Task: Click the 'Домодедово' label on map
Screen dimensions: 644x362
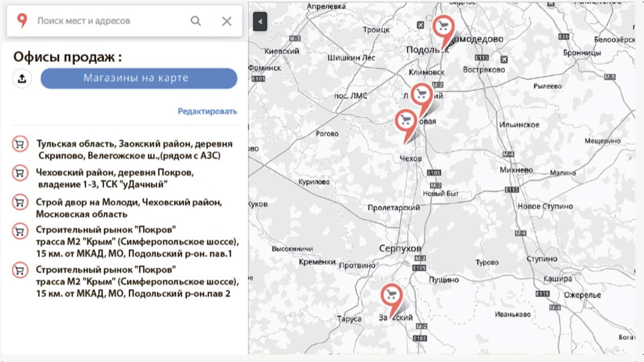Action: pyautogui.click(x=477, y=39)
